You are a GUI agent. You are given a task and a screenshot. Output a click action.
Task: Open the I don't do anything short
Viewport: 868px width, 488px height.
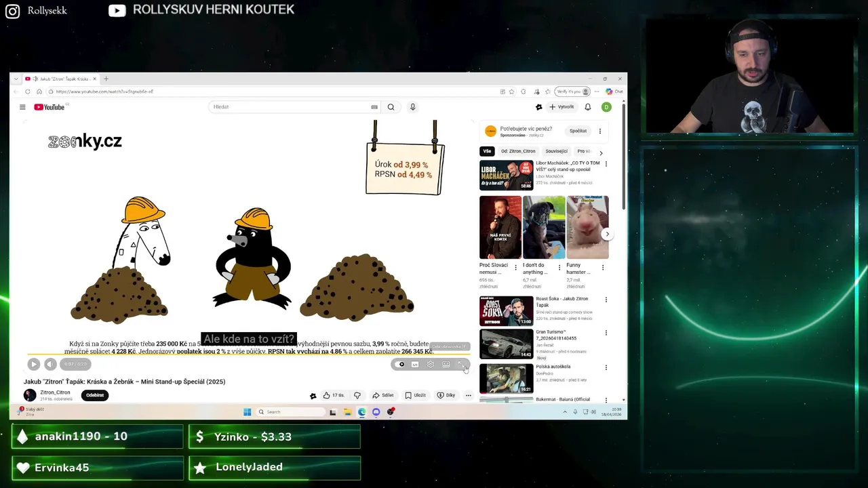coord(544,228)
